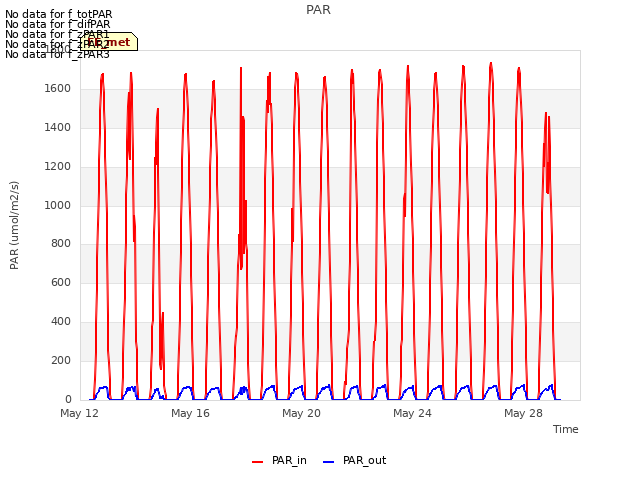This screenshot has height=480, width=640.
Task: Click the 1600 y-axis tick label
Action: point(58,89)
